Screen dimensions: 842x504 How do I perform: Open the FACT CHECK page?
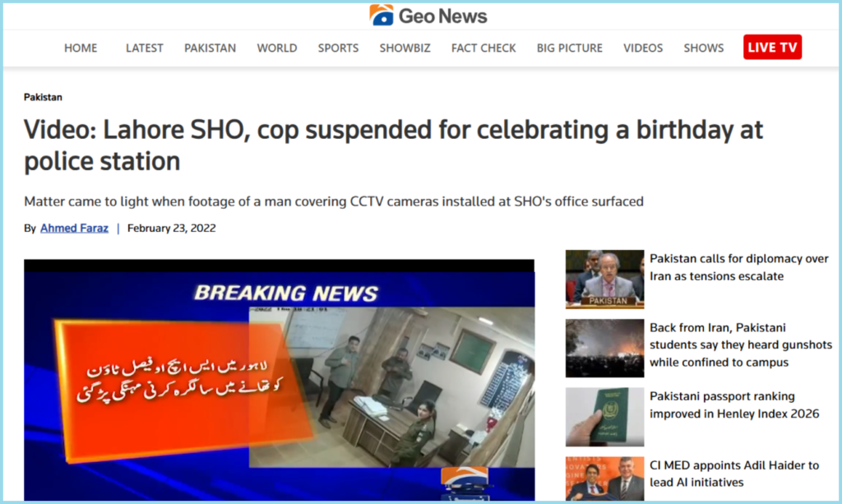(x=483, y=48)
